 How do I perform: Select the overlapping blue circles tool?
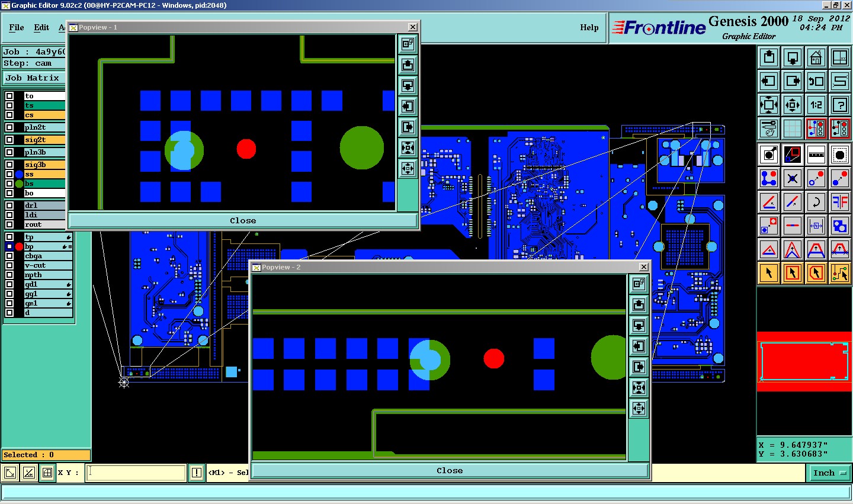tap(840, 226)
